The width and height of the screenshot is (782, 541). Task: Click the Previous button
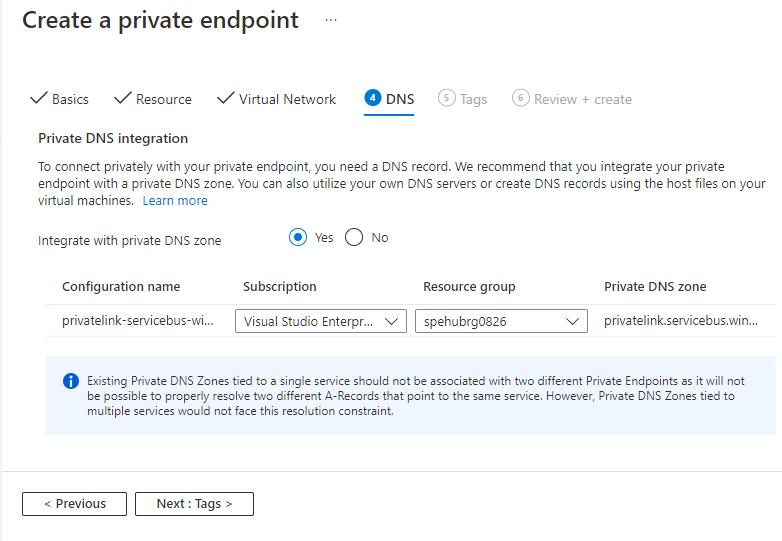(74, 504)
